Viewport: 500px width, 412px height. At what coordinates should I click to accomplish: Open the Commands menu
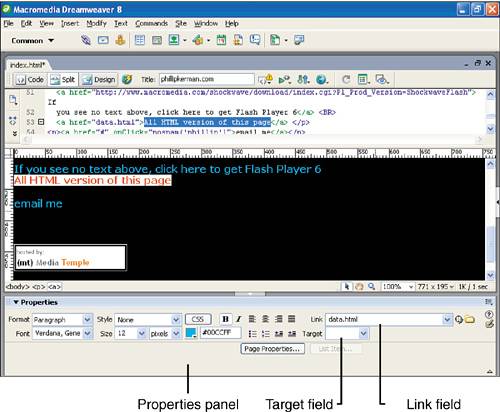(151, 23)
